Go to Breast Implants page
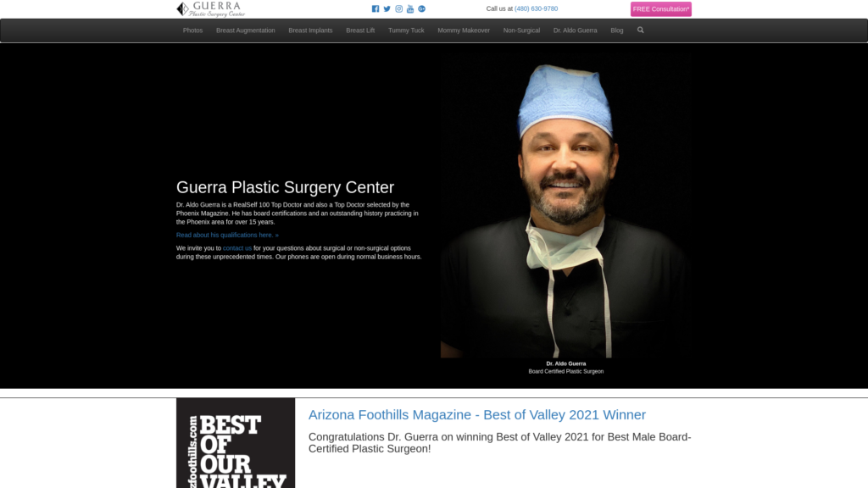Image resolution: width=868 pixels, height=488 pixels. tap(310, 30)
